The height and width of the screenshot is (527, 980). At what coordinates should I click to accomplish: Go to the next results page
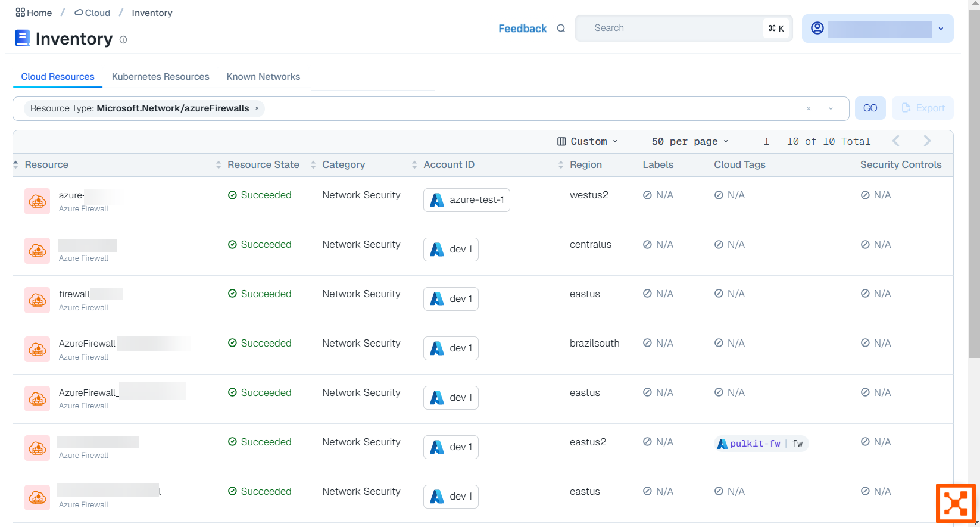pyautogui.click(x=927, y=141)
